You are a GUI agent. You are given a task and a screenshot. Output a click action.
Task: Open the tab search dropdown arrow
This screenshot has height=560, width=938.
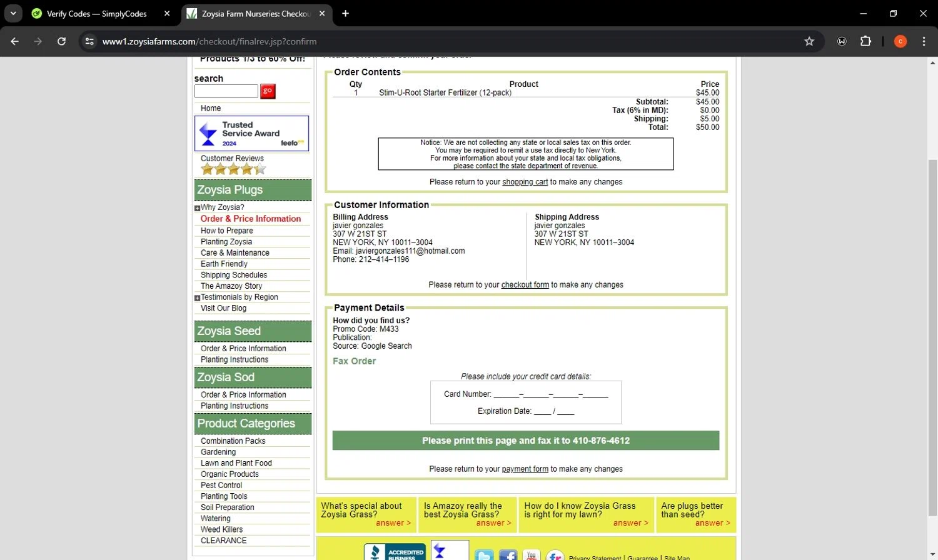13,13
